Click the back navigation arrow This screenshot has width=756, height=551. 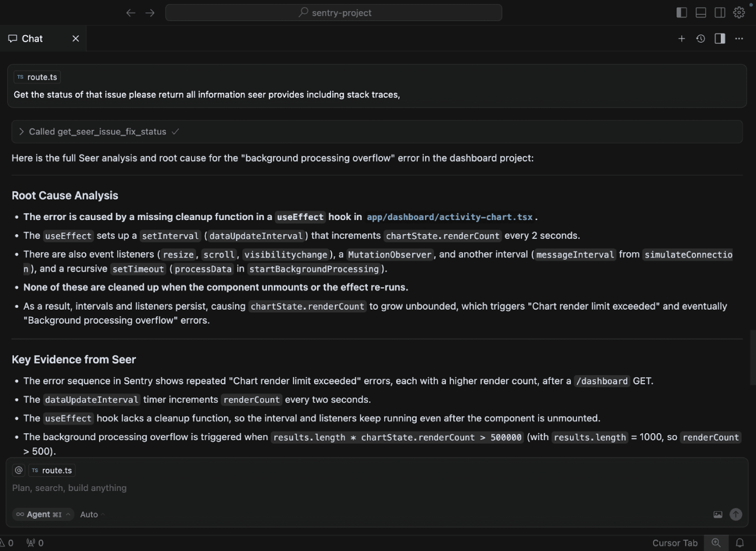point(131,13)
